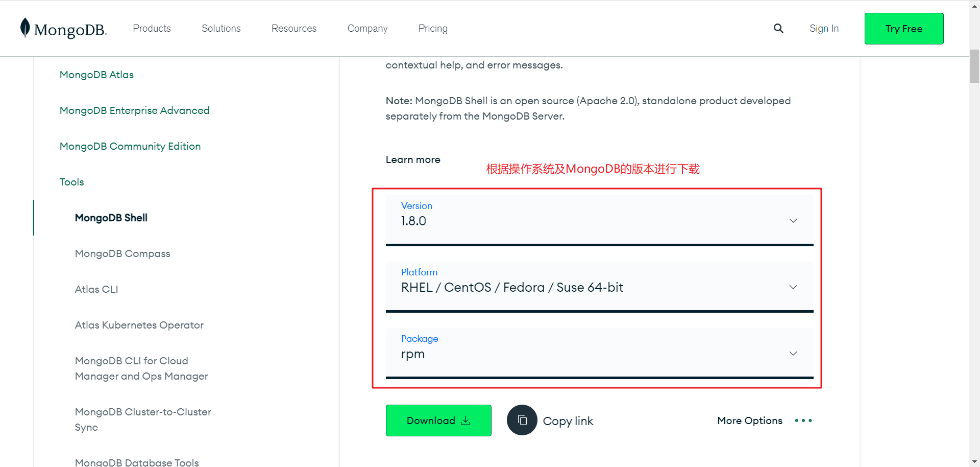
Task: Click the download arrow icon on Download button
Action: pyautogui.click(x=465, y=421)
